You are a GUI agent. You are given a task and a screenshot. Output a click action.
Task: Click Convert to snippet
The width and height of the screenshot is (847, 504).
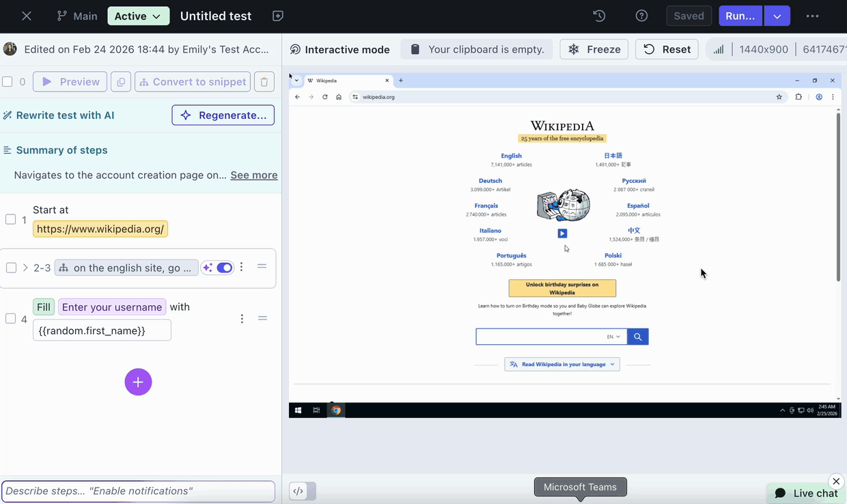[193, 82]
